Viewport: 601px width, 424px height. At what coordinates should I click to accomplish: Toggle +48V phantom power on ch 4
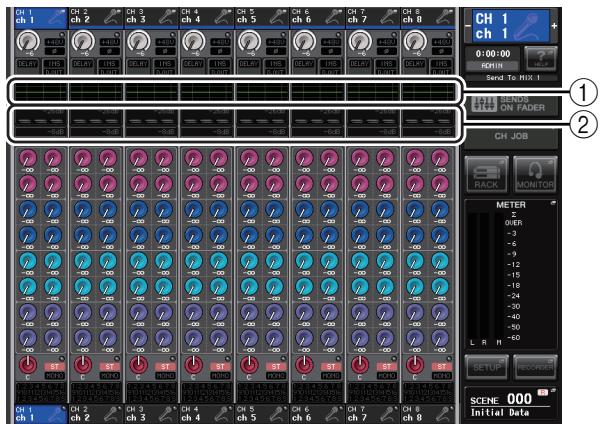point(220,42)
